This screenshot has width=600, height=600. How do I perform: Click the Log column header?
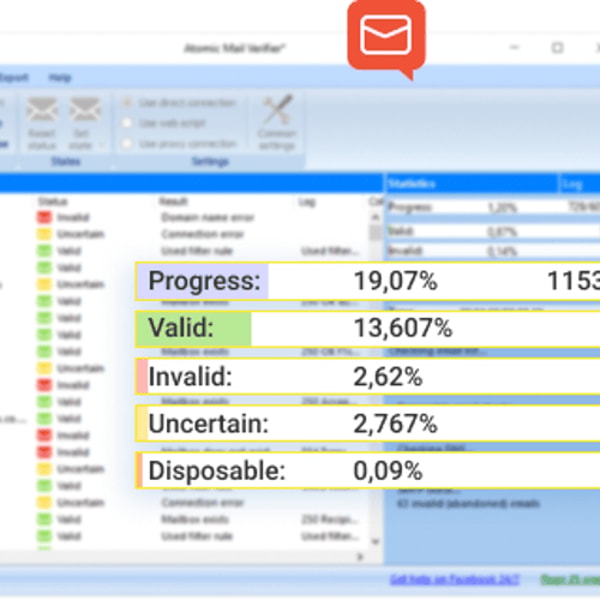(307, 201)
